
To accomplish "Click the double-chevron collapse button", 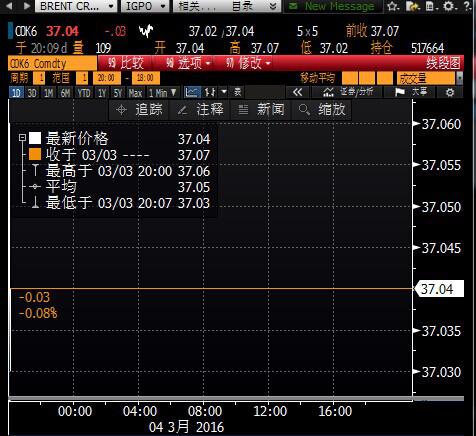I will [x=297, y=92].
